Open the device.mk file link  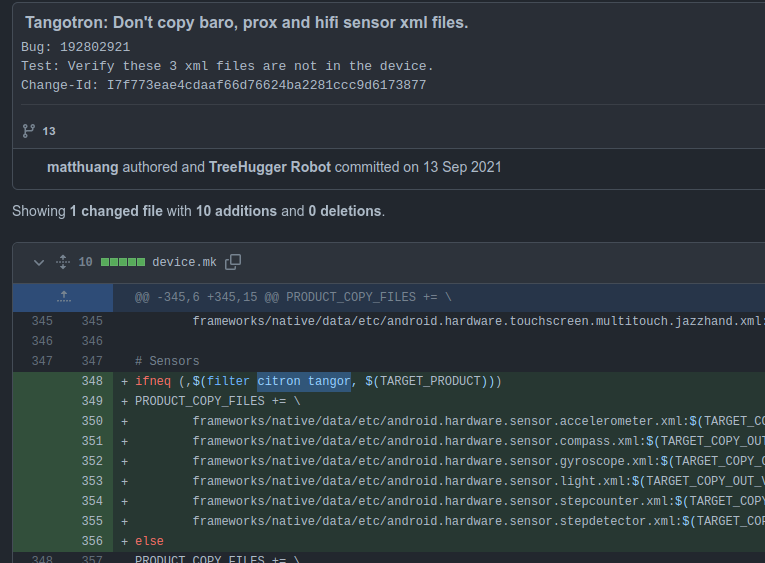tap(184, 262)
